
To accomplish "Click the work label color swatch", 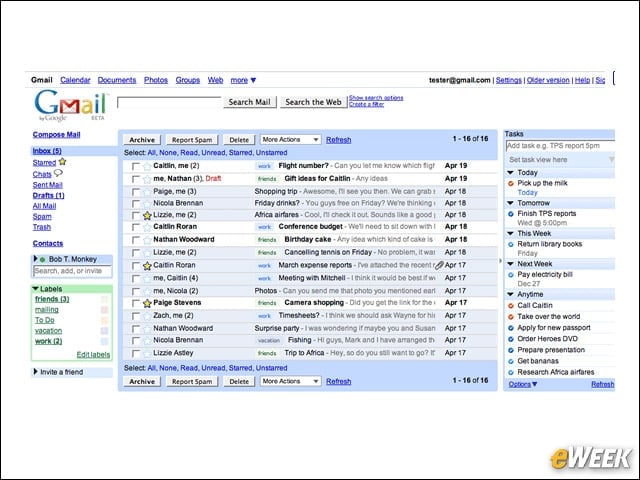I will 104,342.
